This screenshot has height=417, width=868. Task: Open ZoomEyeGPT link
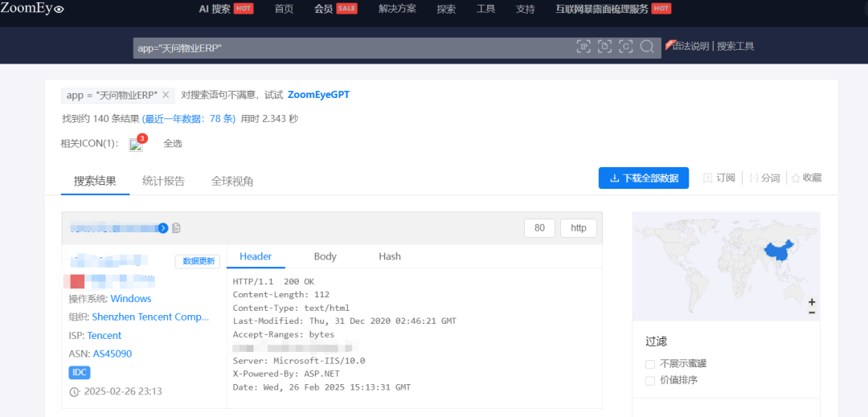(319, 95)
